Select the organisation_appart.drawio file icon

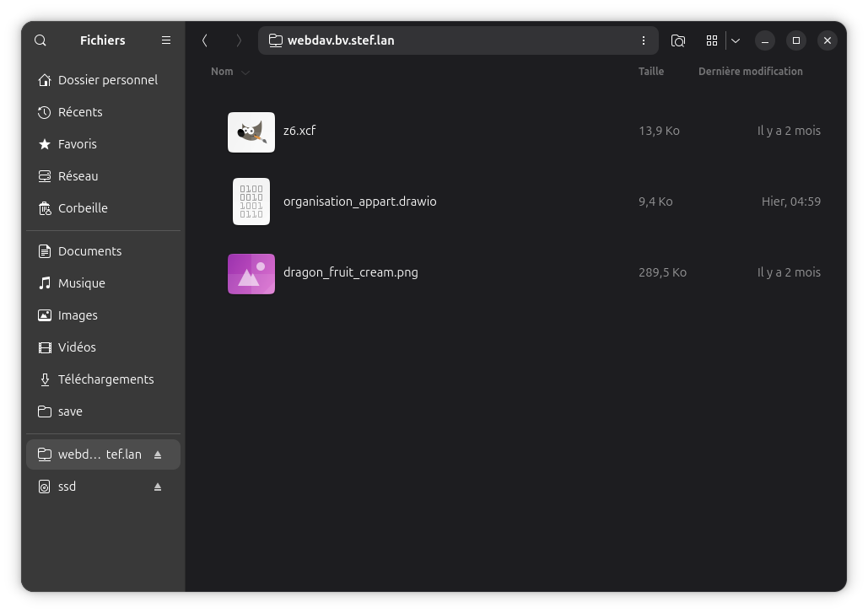click(251, 202)
